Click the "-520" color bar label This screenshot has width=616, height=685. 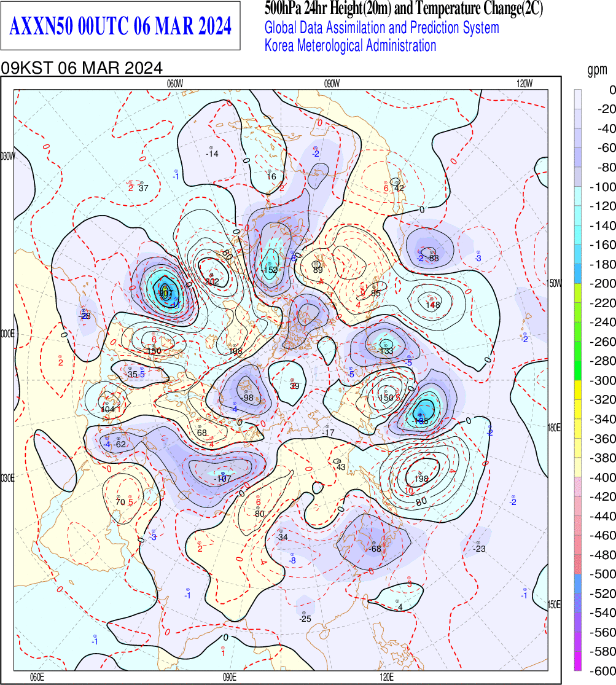[603, 593]
